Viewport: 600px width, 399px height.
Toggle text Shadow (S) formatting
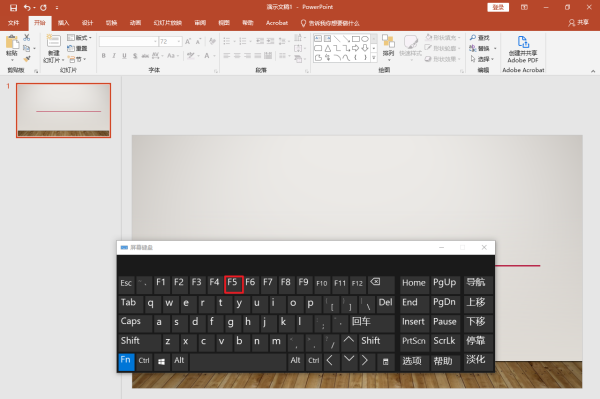tap(135, 56)
